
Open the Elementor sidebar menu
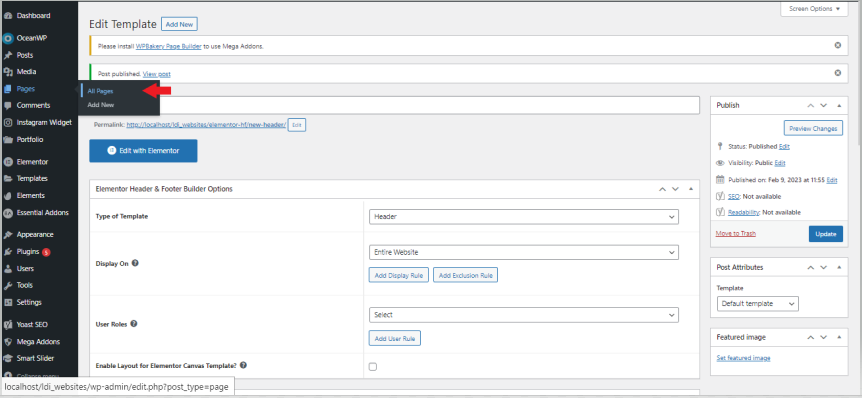pyautogui.click(x=32, y=162)
